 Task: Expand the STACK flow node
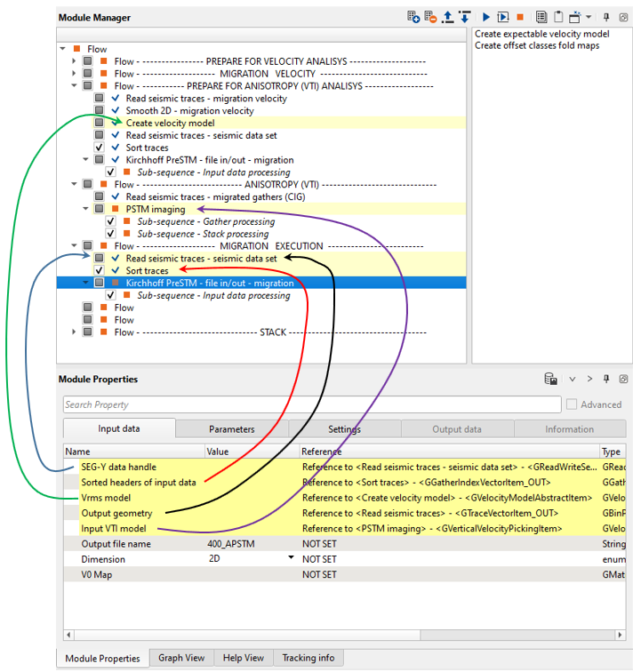[75, 332]
